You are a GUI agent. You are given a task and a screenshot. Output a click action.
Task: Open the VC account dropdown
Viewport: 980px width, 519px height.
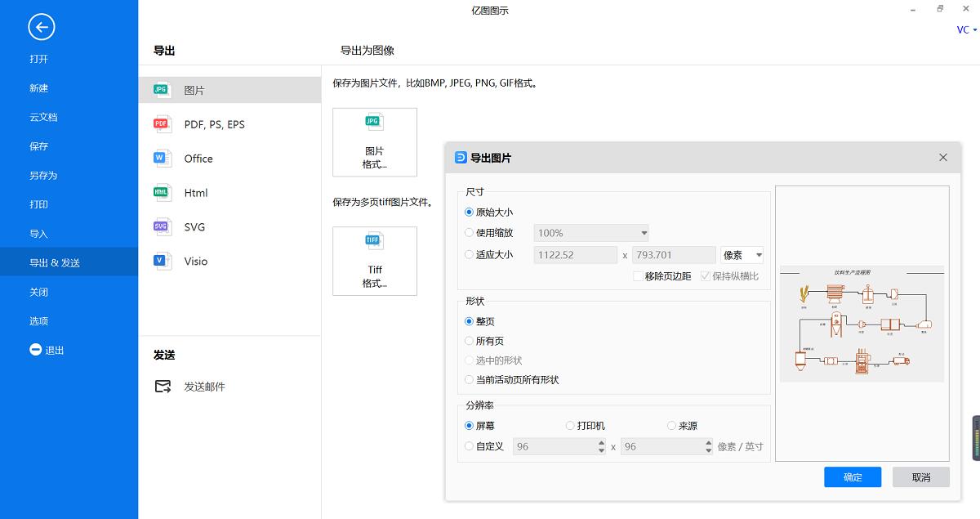pos(964,29)
